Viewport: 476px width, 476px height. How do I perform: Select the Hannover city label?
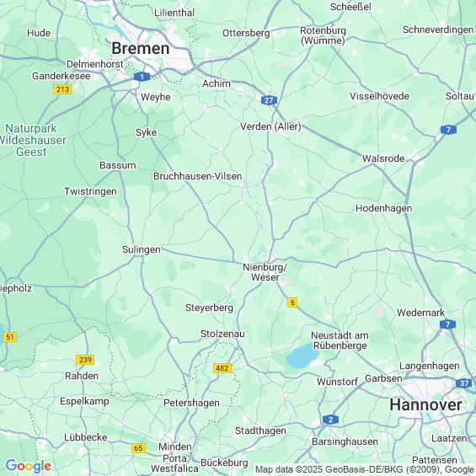(425, 405)
